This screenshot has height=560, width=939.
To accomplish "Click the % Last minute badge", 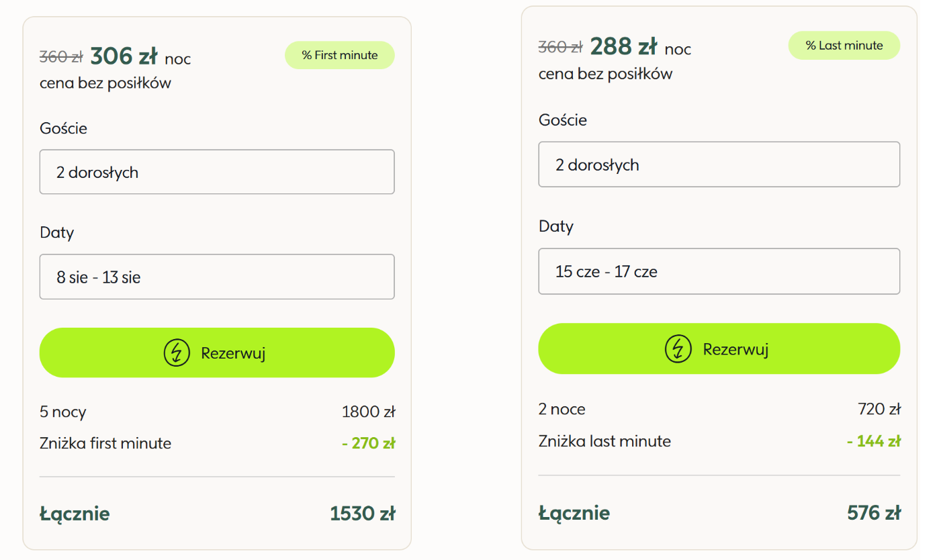I will [x=844, y=46].
